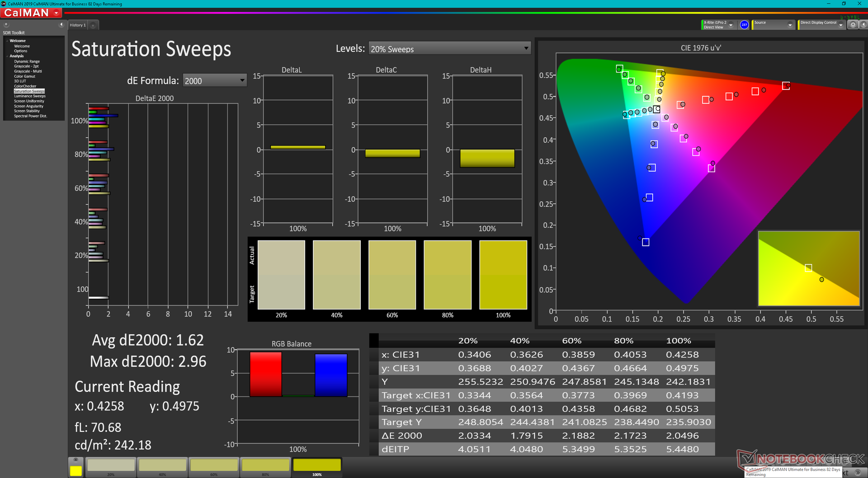Click the cd/m²: 242.18 reading

113,445
